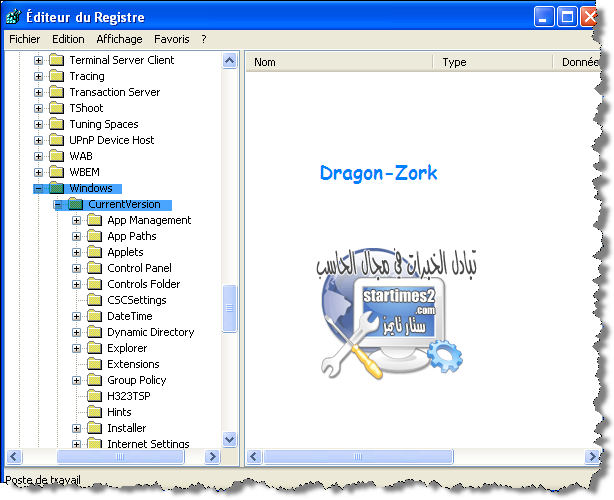The width and height of the screenshot is (614, 500).
Task: Click the Transaction Server folder icon
Action: (57, 92)
